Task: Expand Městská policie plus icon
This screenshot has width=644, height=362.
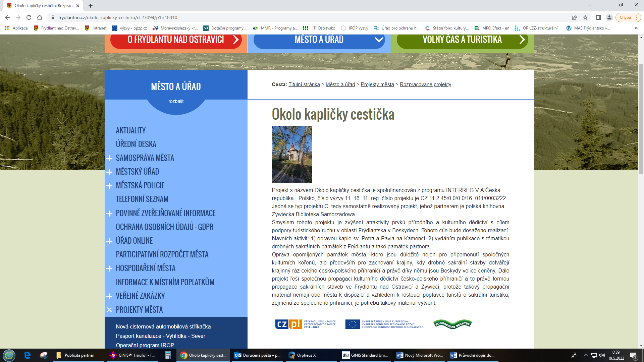Action: click(x=109, y=186)
